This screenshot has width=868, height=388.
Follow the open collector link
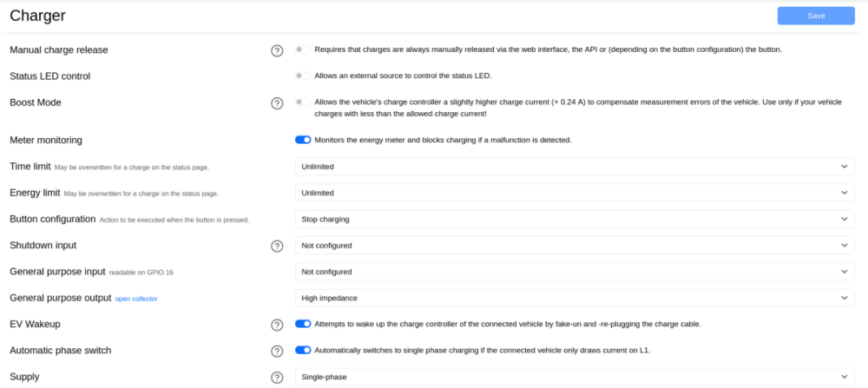pos(136,299)
